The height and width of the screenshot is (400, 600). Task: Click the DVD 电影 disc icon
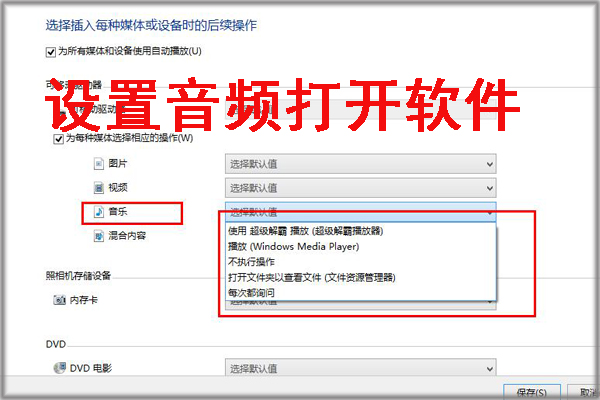[x=60, y=368]
